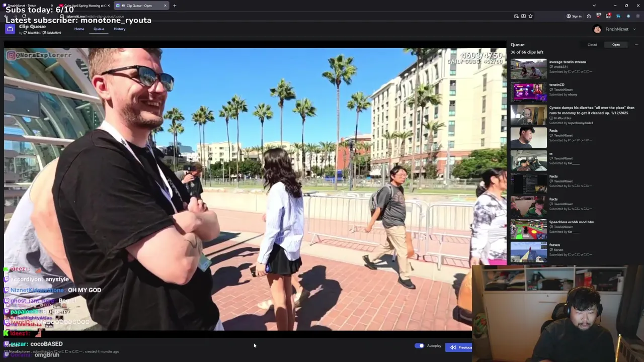Viewport: 644px width, 362px height.
Task: Click the browser Sign in button
Action: click(x=574, y=16)
